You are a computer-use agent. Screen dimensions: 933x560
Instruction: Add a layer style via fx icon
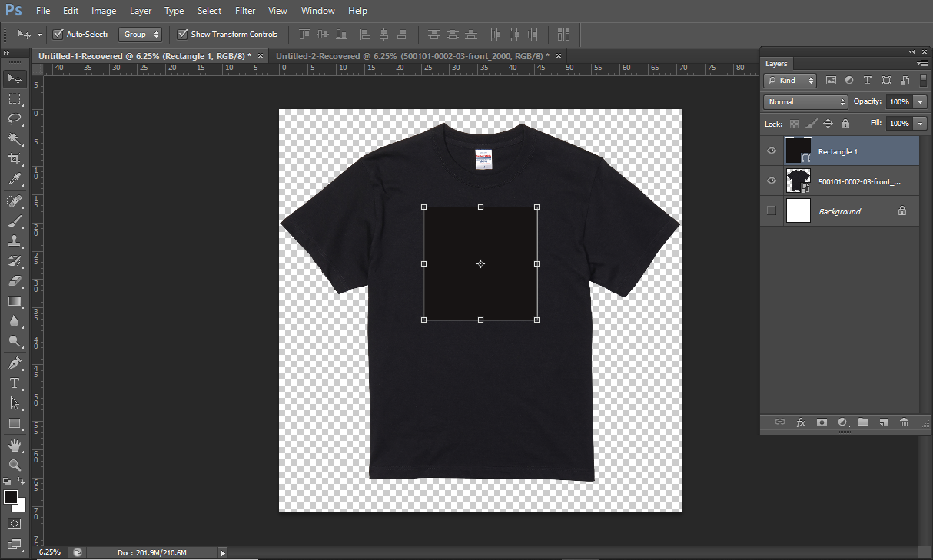pos(802,422)
